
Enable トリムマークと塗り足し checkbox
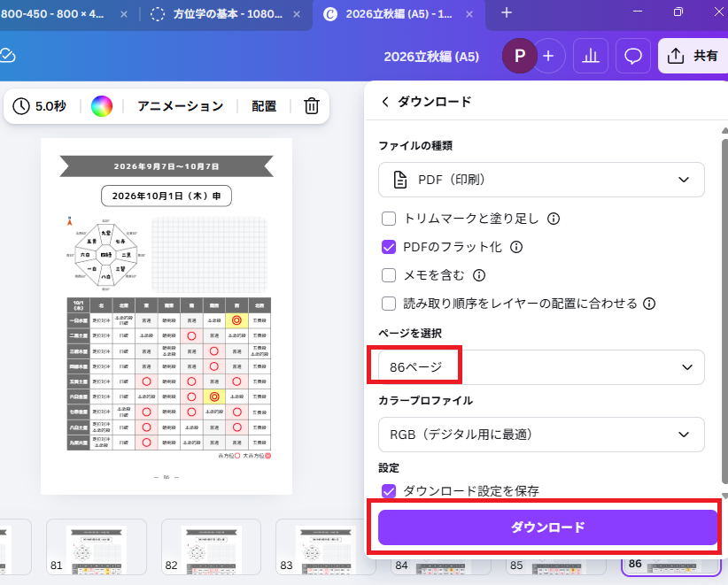(389, 219)
